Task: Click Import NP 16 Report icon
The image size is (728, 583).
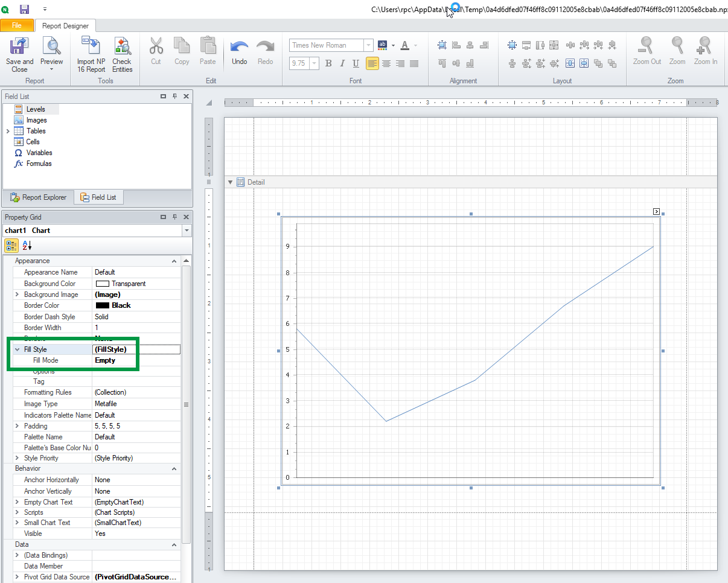Action: click(x=91, y=46)
